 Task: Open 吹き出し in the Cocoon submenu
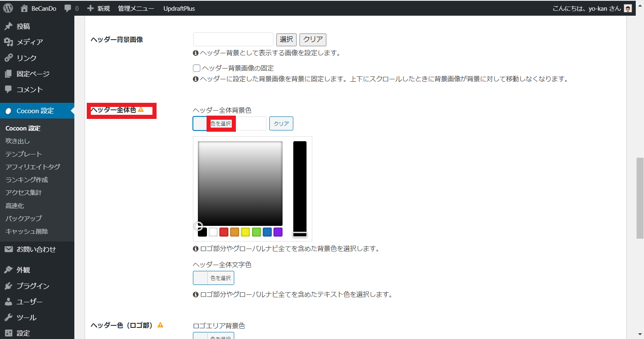tap(18, 141)
